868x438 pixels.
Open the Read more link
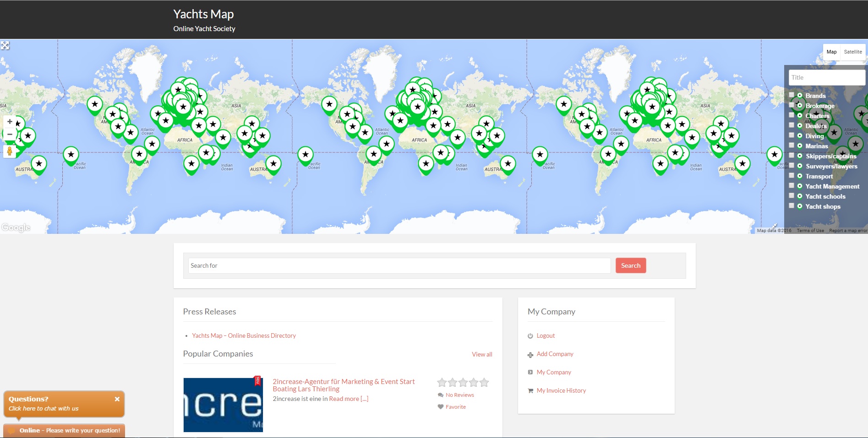click(349, 399)
